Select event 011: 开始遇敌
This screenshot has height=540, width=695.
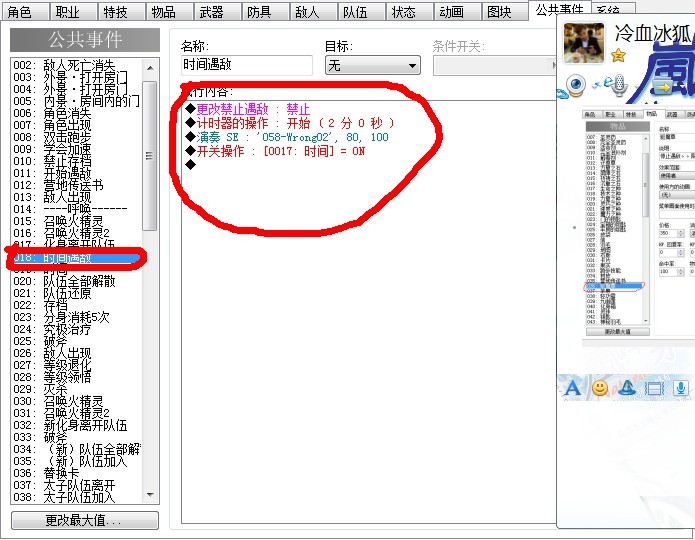(76, 173)
